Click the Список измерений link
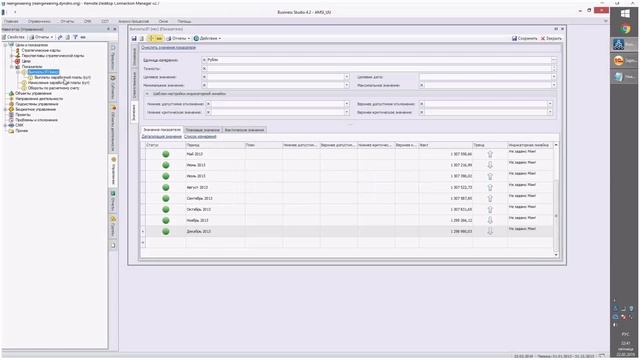Image resolution: width=640 pixels, height=360 pixels. pos(200,136)
